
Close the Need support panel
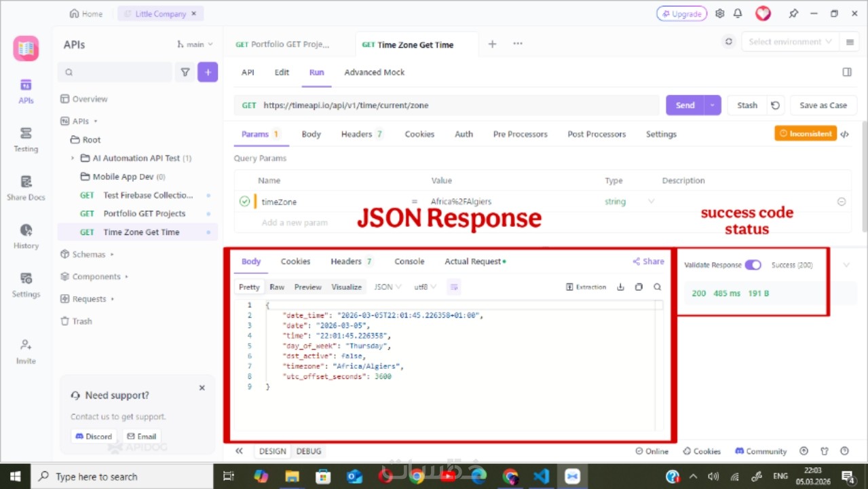tap(202, 388)
